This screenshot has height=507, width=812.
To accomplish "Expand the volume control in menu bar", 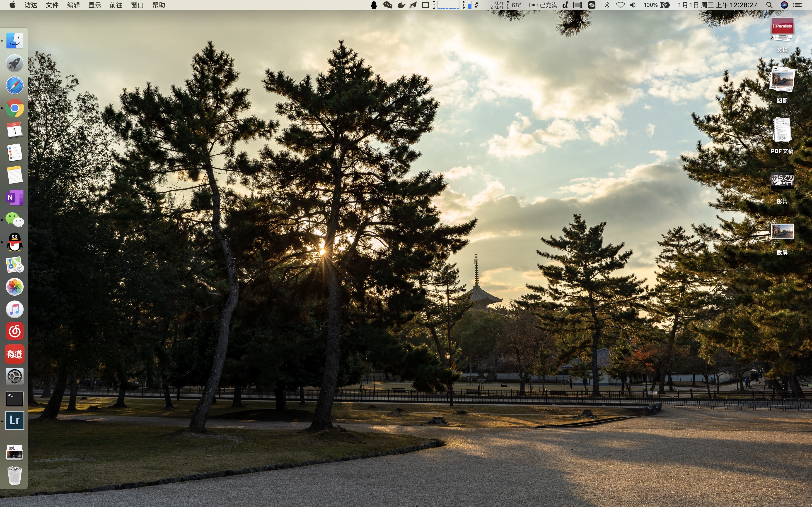I will [633, 5].
